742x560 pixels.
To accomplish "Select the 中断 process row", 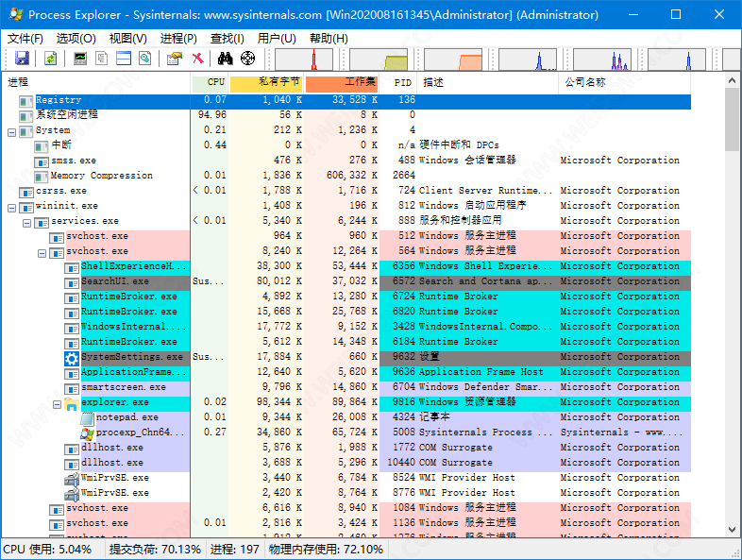I will [x=346, y=144].
